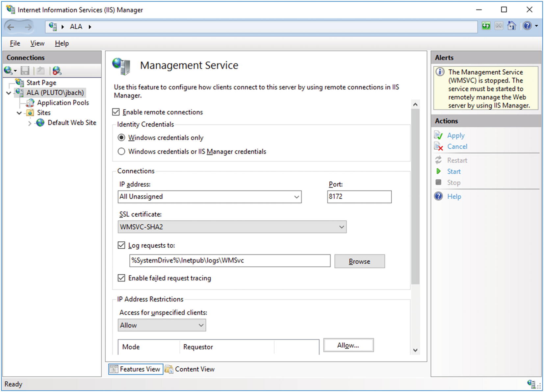Click Restart action link
544x392 pixels.
point(457,160)
